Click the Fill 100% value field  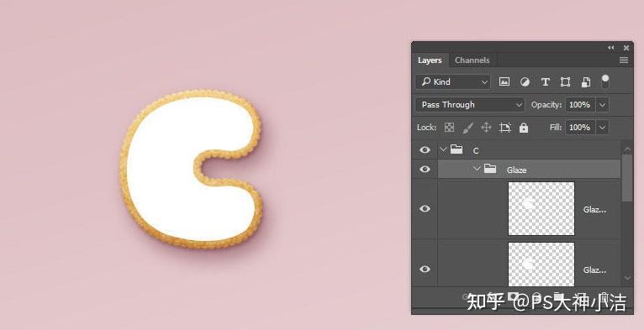pos(580,128)
